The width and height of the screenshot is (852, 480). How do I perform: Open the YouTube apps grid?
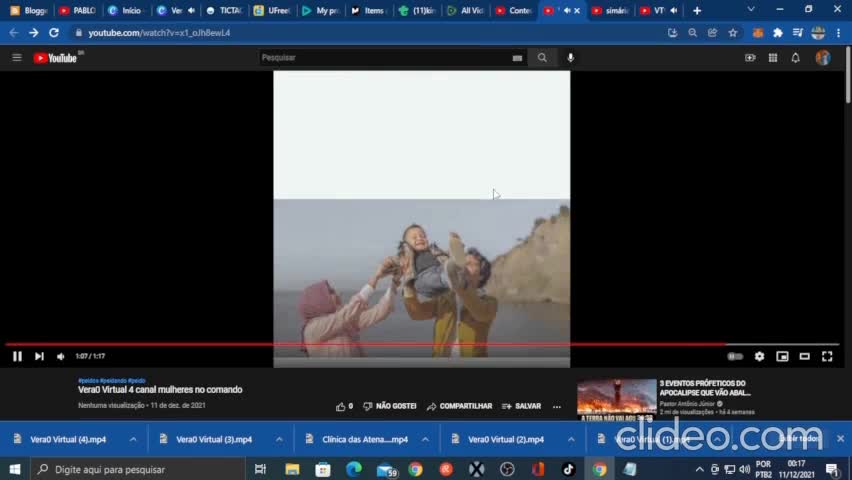pyautogui.click(x=773, y=58)
